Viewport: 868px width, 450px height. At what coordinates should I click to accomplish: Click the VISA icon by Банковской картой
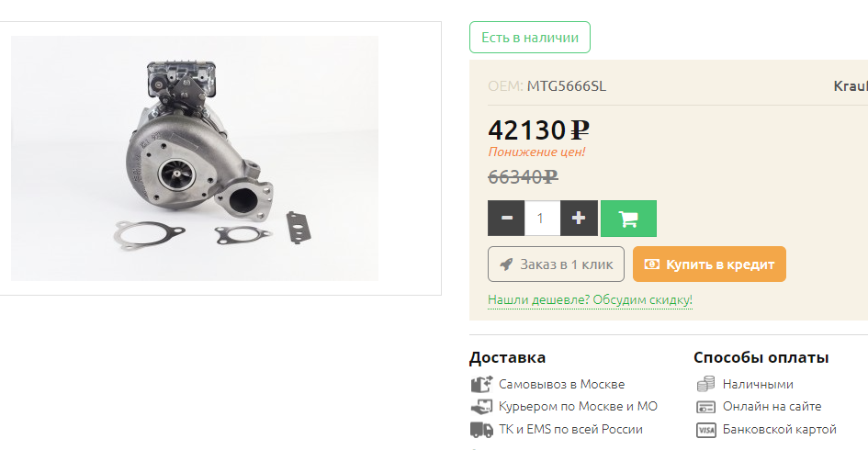[x=705, y=430]
